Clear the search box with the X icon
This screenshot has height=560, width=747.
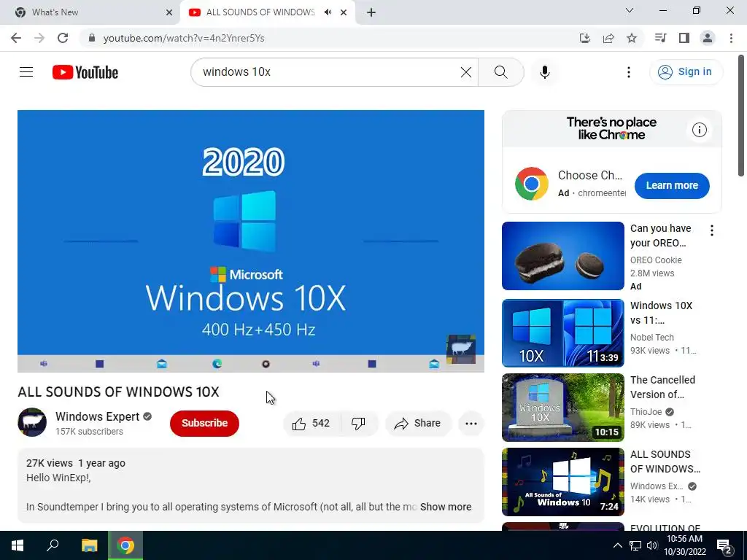pyautogui.click(x=466, y=72)
